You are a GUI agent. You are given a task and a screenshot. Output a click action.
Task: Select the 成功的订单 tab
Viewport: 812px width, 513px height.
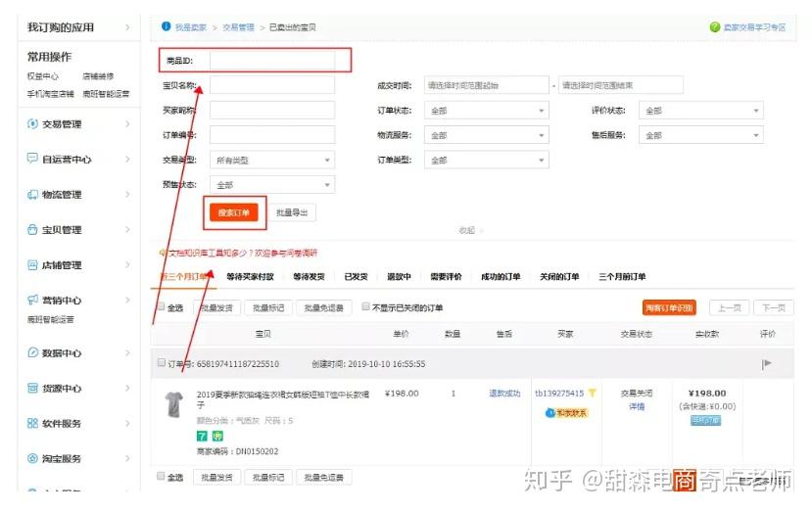click(x=501, y=276)
